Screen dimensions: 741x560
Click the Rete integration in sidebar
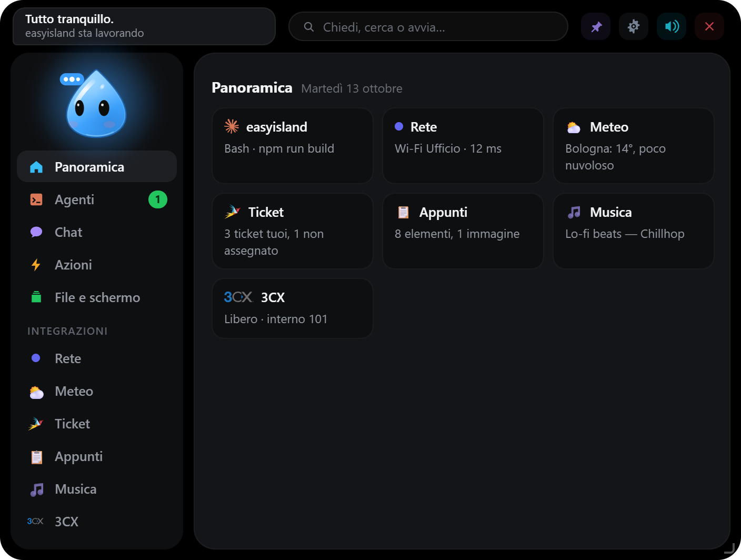(97, 358)
